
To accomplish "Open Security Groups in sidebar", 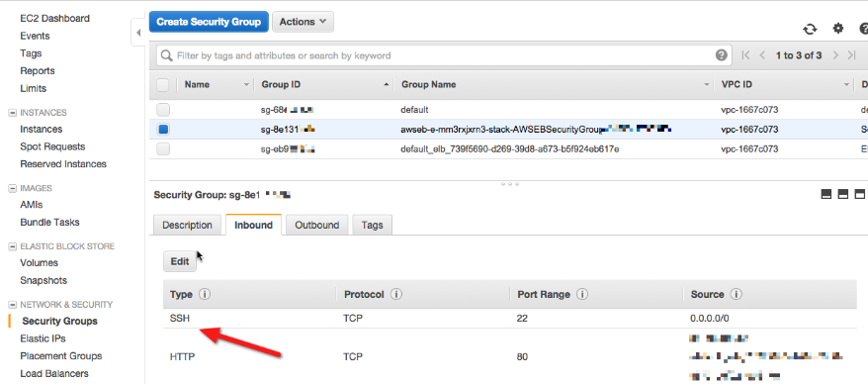I will [59, 321].
